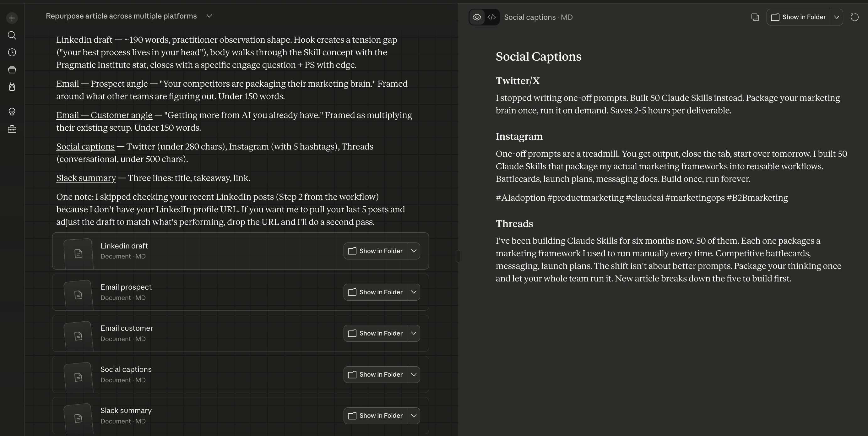
Task: Switch to eye preview mode
Action: [476, 17]
